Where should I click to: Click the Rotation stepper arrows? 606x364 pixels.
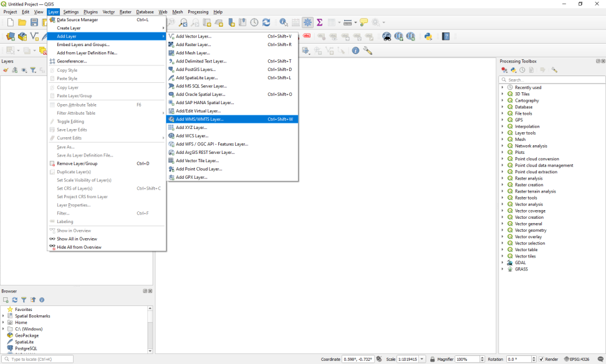pyautogui.click(x=533, y=359)
